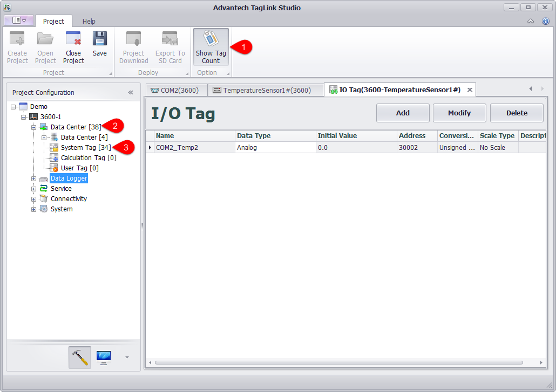This screenshot has height=392, width=556.
Task: Switch to the monitor view icon
Action: point(104,357)
